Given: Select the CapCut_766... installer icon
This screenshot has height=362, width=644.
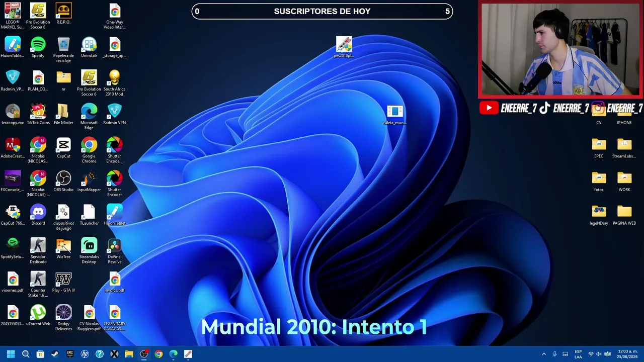Looking at the screenshot, I should pyautogui.click(x=13, y=216).
